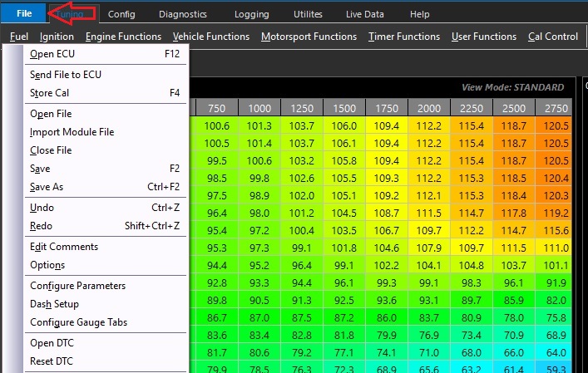Viewport: 588px width, 373px height.
Task: Click Save As in File menu
Action: [x=46, y=187]
